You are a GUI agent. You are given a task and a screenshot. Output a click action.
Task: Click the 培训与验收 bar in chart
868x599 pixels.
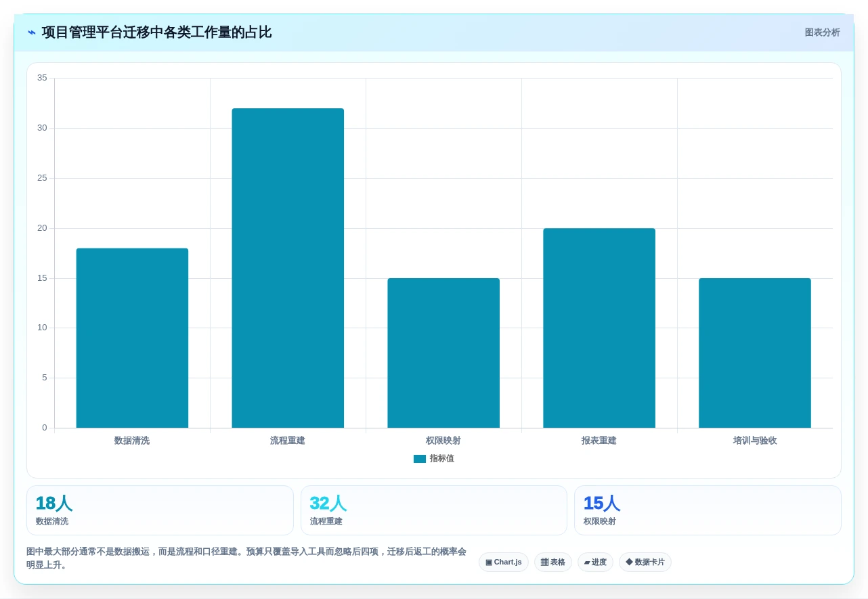click(x=755, y=353)
